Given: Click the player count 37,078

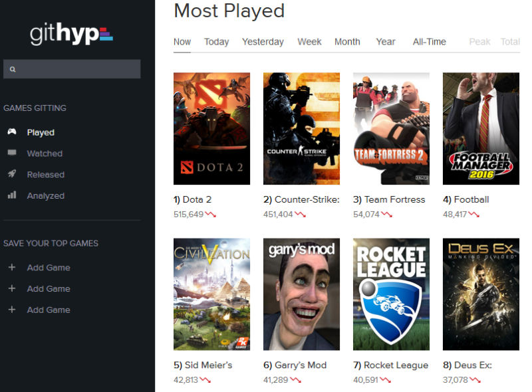Looking at the screenshot, I should click(x=456, y=380).
